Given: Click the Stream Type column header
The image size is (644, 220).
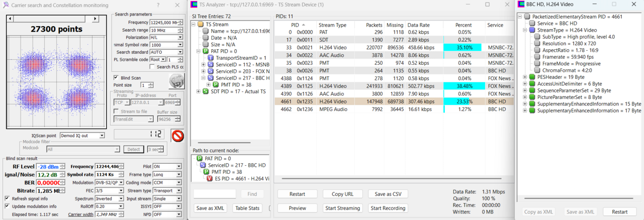Looking at the screenshot, I should click(334, 25).
